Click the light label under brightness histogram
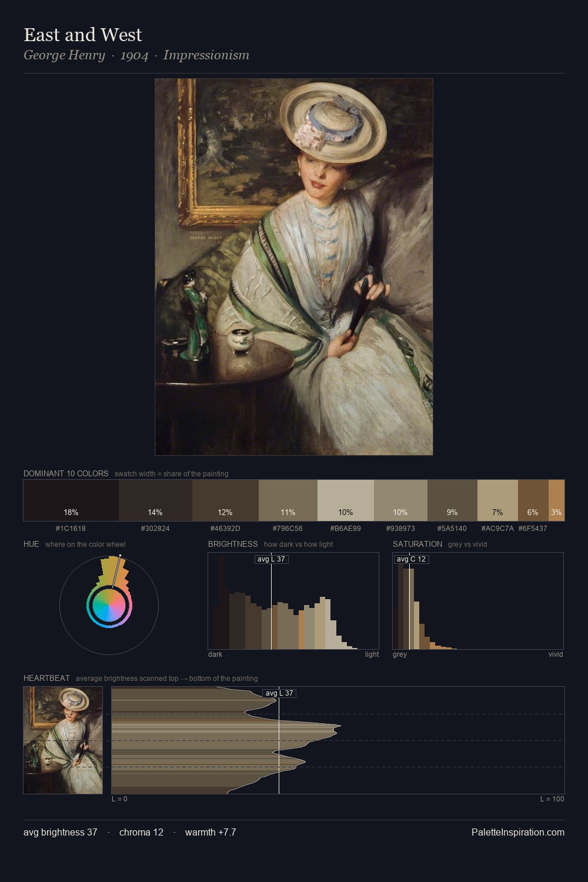 tap(372, 654)
